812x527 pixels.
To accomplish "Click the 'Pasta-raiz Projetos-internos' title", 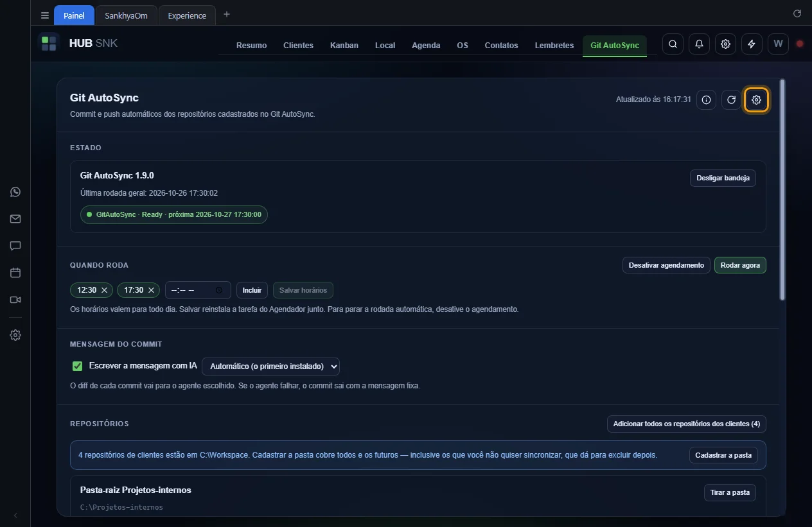I will pyautogui.click(x=136, y=490).
